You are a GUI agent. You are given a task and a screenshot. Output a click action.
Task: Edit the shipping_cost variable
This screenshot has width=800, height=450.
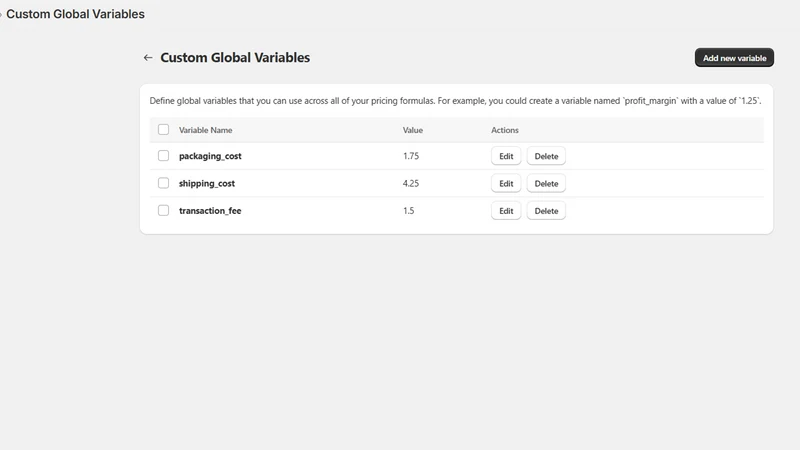coord(506,184)
